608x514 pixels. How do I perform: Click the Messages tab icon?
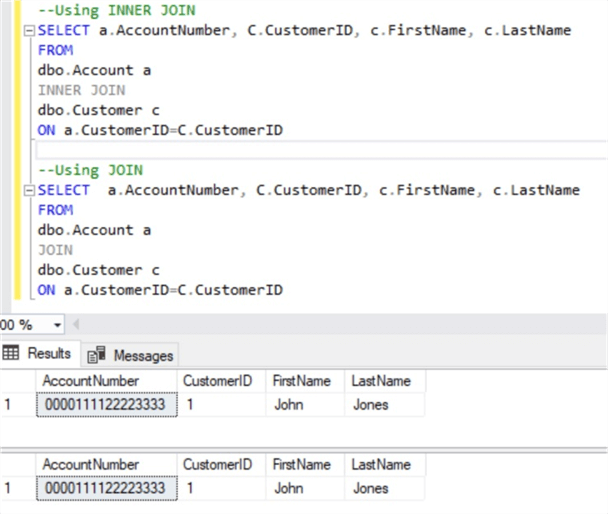[x=96, y=355]
